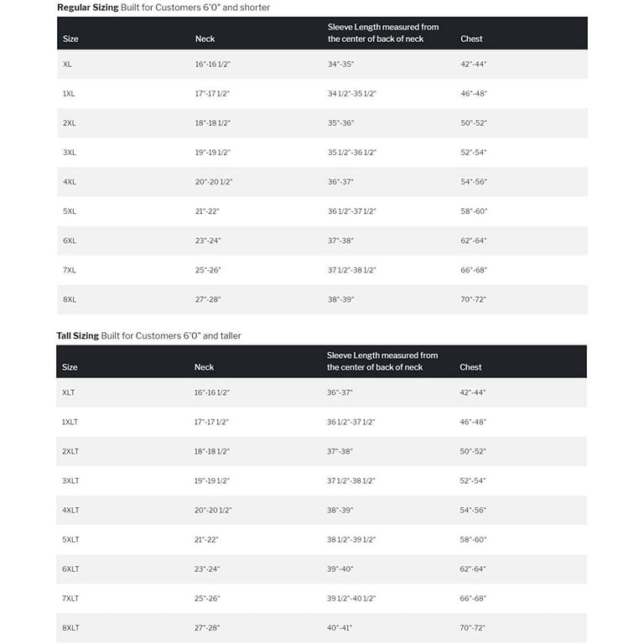Click the Sleeve Length header in the Tall table
This screenshot has width=644, height=644.
[x=382, y=361]
